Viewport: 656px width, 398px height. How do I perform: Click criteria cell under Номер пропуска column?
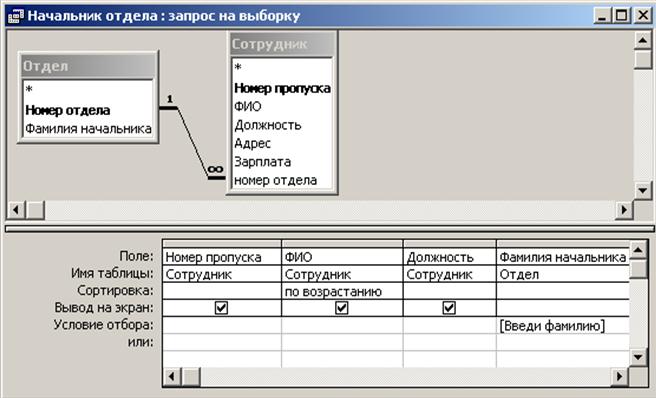point(222,326)
